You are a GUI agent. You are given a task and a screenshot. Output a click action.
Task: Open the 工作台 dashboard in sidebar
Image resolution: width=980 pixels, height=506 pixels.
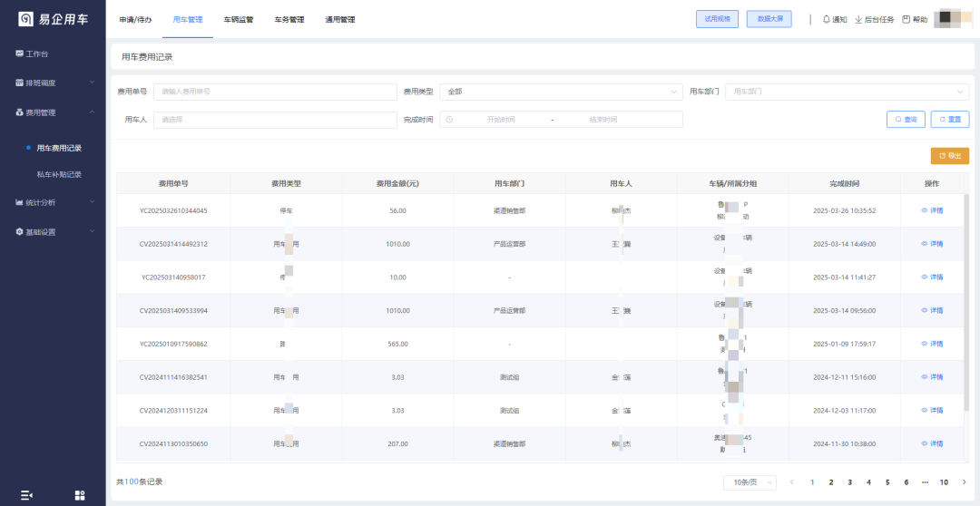[x=38, y=54]
